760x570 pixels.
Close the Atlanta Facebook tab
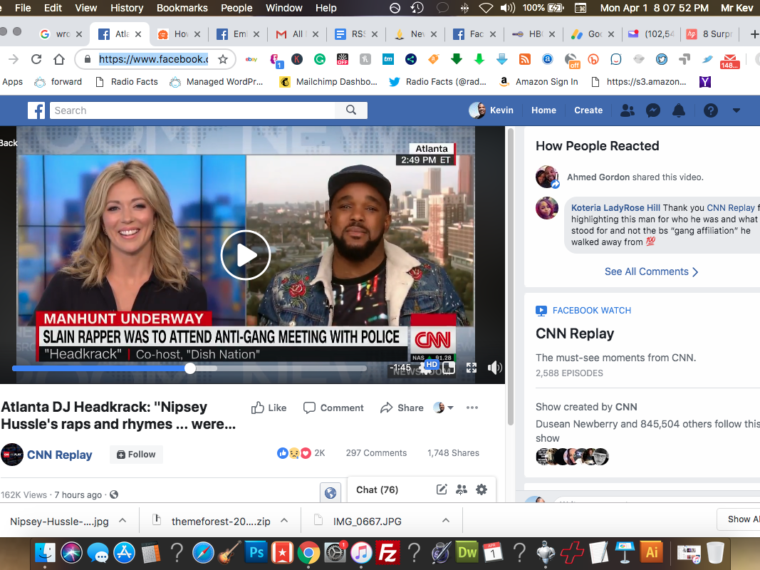click(138, 34)
